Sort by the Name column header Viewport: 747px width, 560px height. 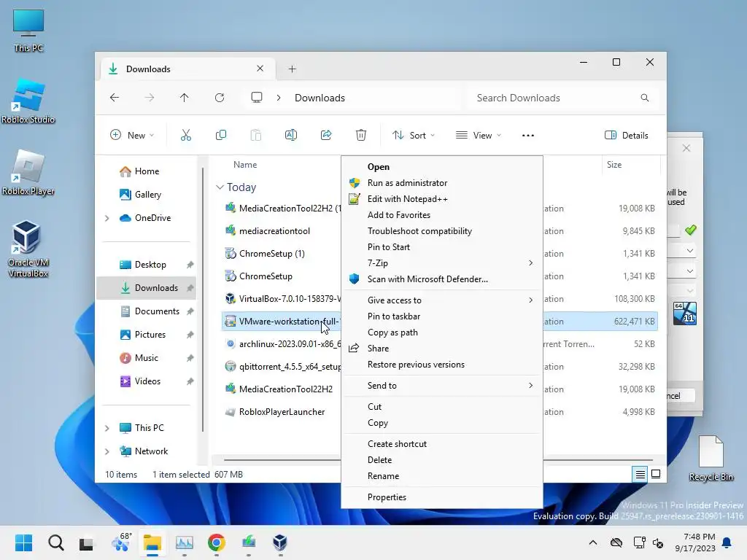pyautogui.click(x=245, y=165)
